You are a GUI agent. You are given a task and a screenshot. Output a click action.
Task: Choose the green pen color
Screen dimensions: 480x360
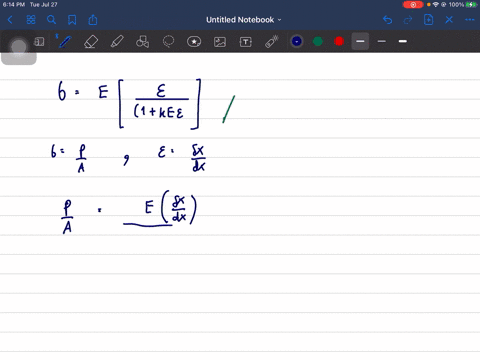point(318,41)
